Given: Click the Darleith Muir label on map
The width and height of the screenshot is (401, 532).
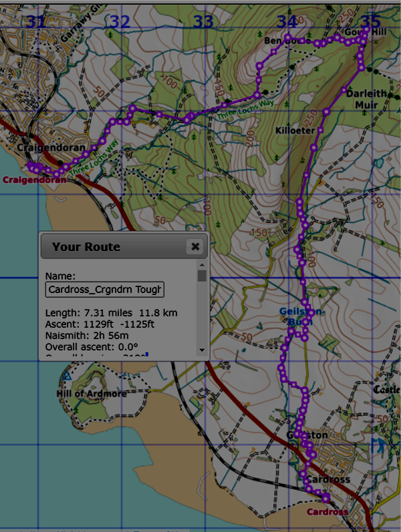Looking at the screenshot, I should pos(366,99).
